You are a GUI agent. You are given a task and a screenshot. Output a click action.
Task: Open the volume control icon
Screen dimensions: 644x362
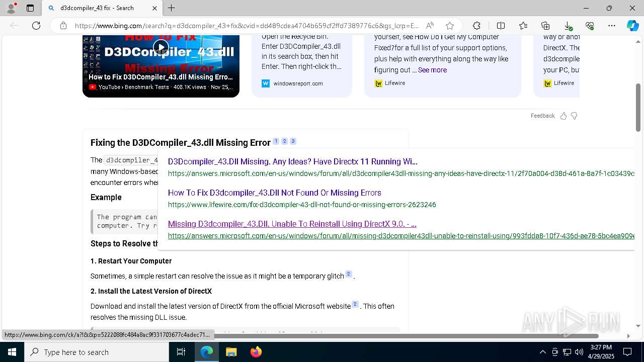pyautogui.click(x=579, y=352)
